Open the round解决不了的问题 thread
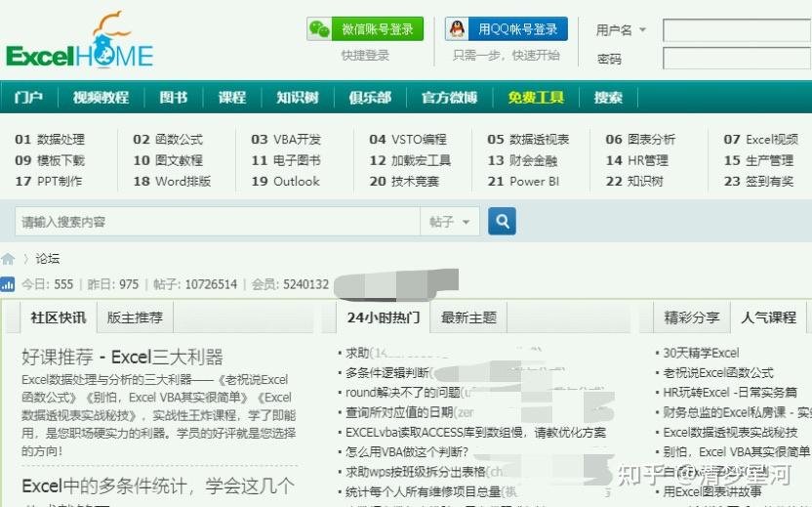The height and width of the screenshot is (507, 812). 402,392
